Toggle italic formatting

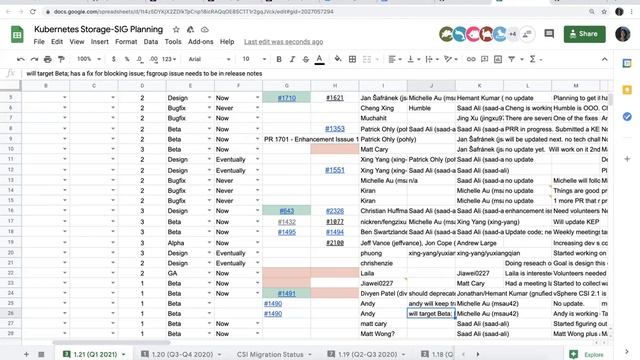[292, 59]
